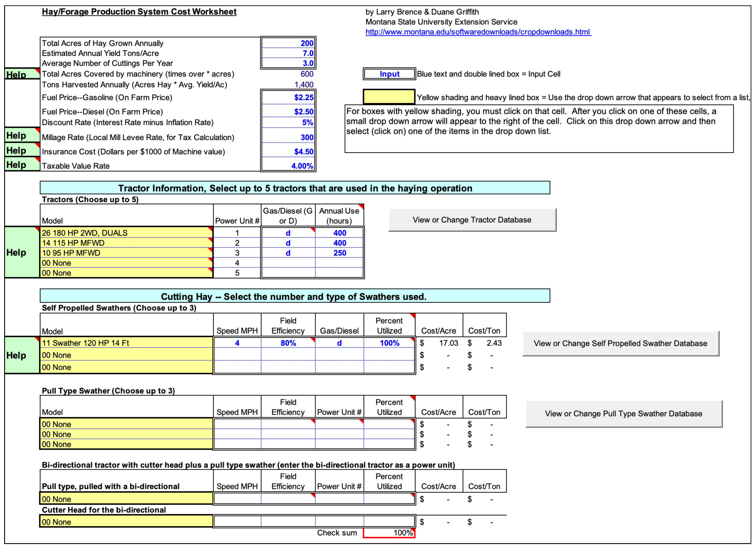Screen dimensions: 756x548
Task: Click Help next to Insurance Cost
Action: [x=22, y=150]
